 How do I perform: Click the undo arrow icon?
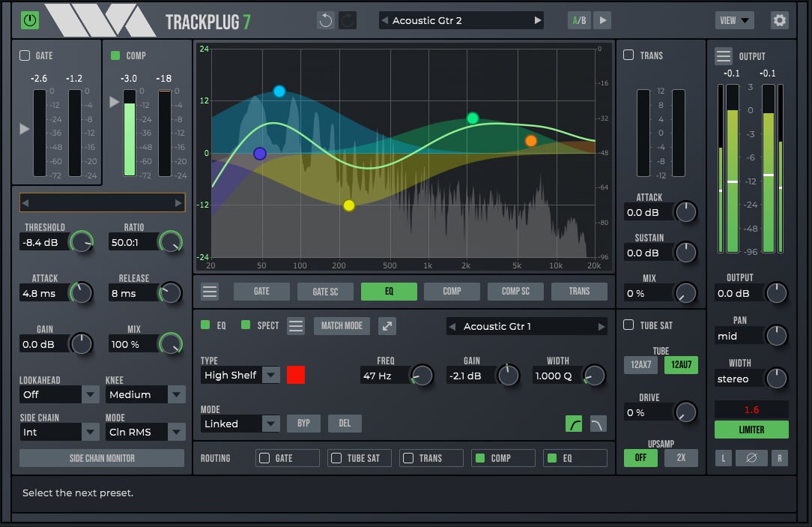[x=326, y=20]
